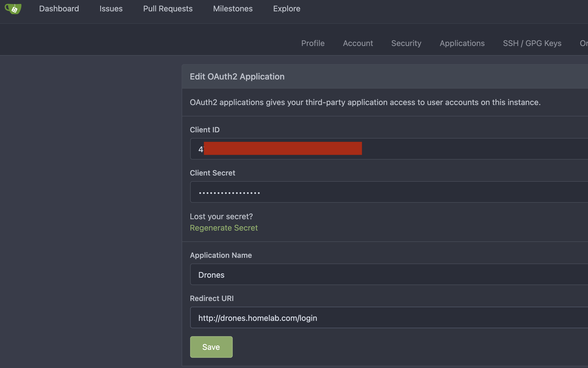Viewport: 588px width, 368px height.
Task: Open the SSH / GPG Keys tab
Action: [x=532, y=43]
